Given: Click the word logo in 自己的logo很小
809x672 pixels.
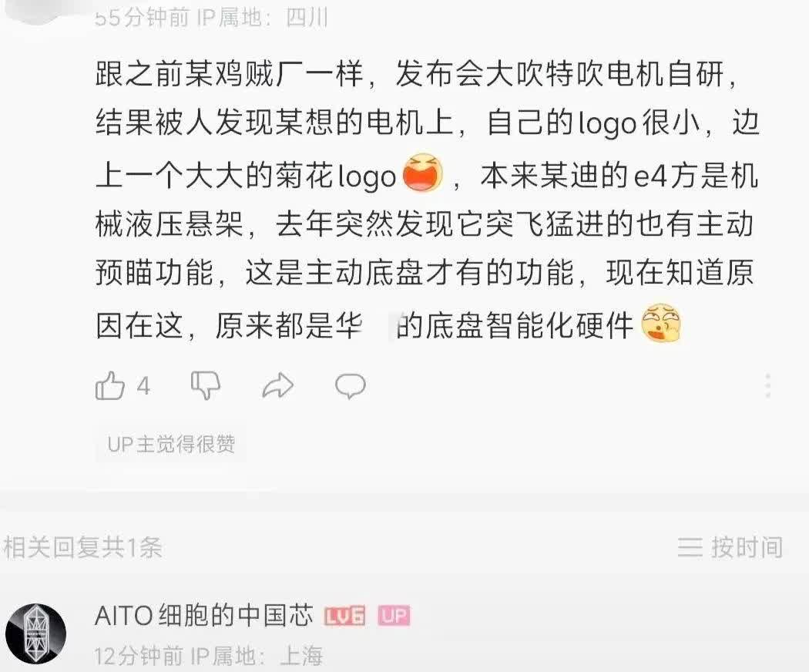Looking at the screenshot, I should pos(607,124).
